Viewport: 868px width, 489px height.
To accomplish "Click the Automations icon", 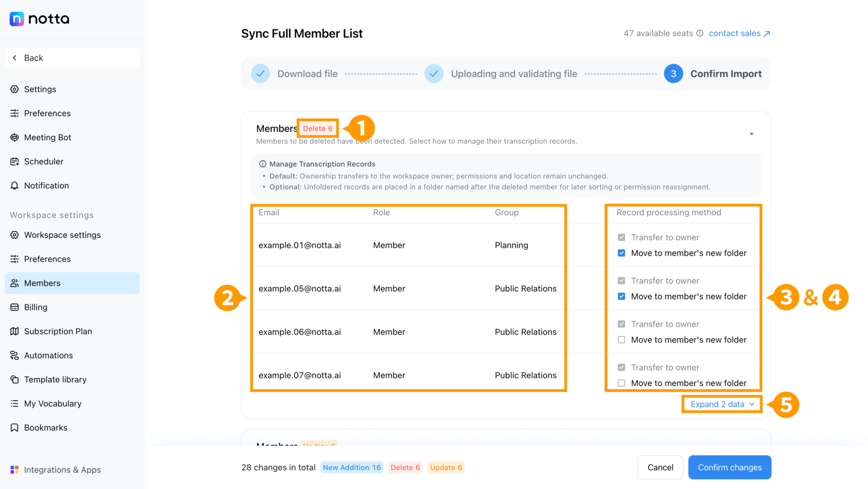I will pos(14,356).
